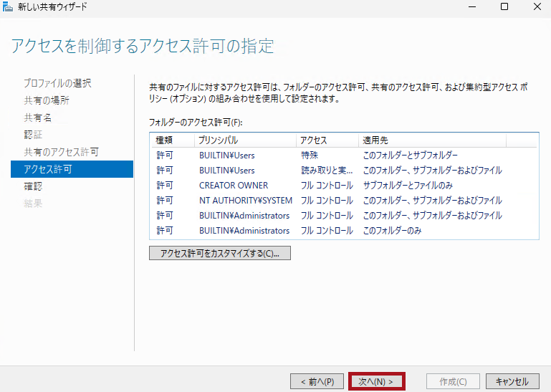The image size is (551, 392).
Task: Click フル コントロール in NT AUTHORITY¥SYSTEM row
Action: tap(327, 201)
